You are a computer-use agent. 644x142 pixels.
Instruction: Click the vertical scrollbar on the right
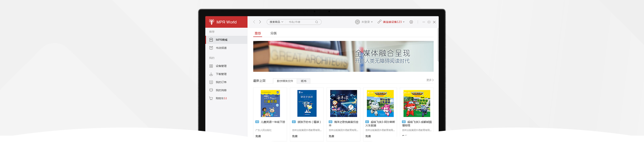click(x=438, y=45)
